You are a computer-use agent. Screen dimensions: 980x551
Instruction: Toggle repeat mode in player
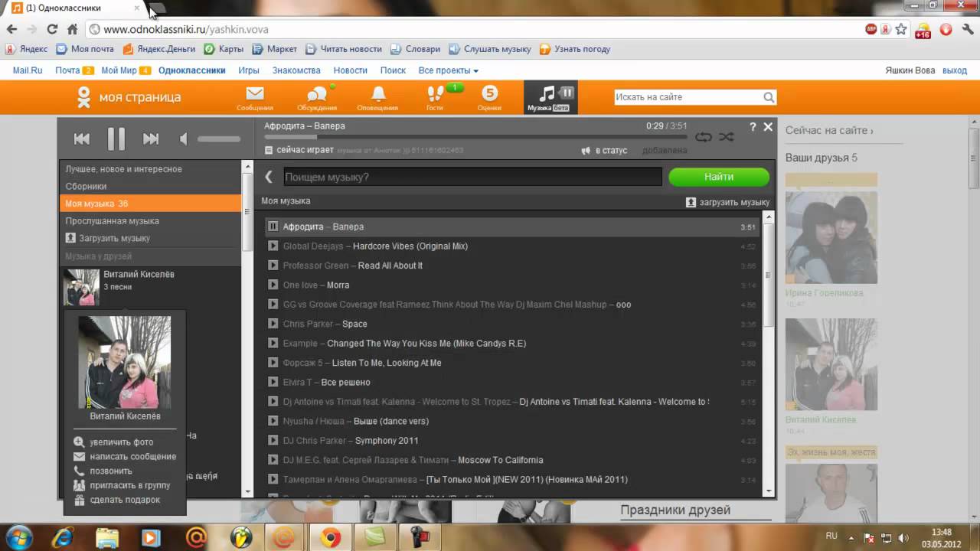[704, 137]
